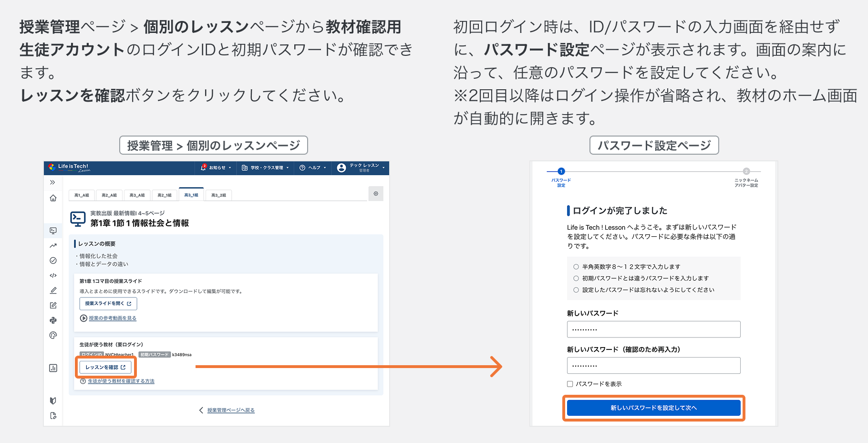Click step 1 パスワード設定 progress marker
Viewport: 868px width, 443px height.
point(561,171)
